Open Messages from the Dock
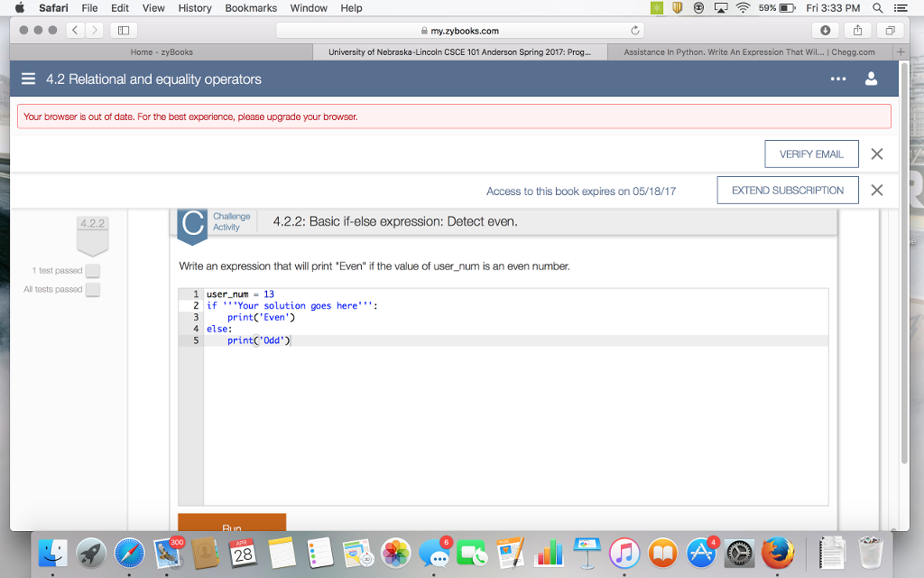 click(x=434, y=554)
